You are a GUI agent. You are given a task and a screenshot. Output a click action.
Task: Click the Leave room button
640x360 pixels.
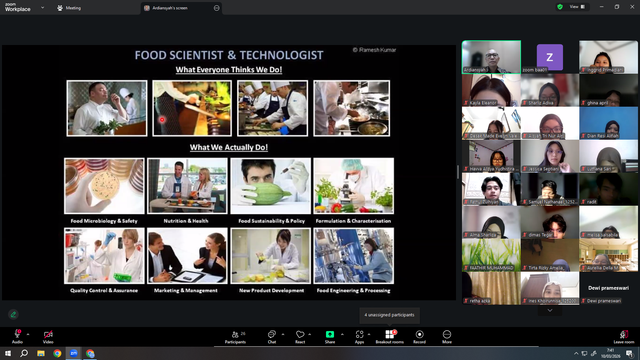pyautogui.click(x=624, y=337)
